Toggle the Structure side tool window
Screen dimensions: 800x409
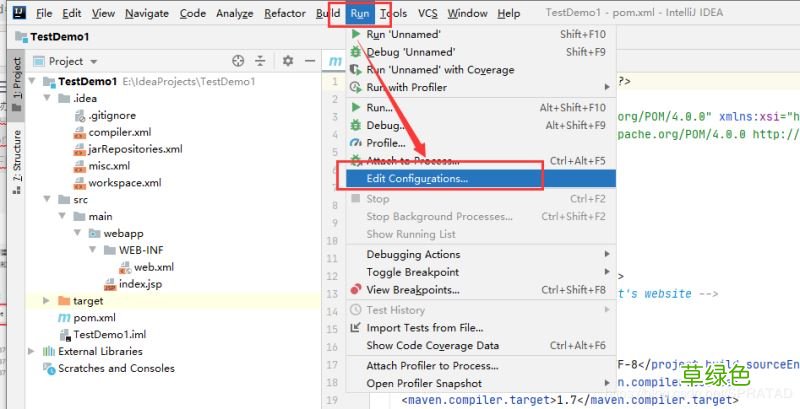[17, 161]
